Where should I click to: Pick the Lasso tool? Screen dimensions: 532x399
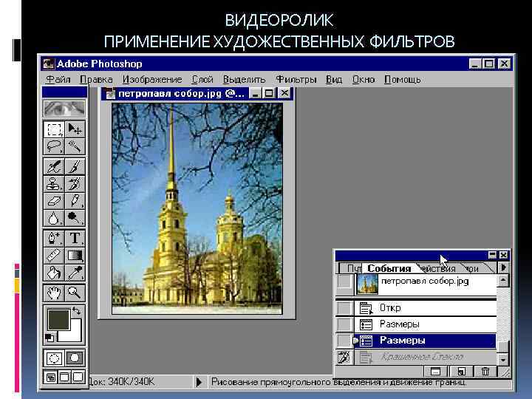(x=54, y=146)
